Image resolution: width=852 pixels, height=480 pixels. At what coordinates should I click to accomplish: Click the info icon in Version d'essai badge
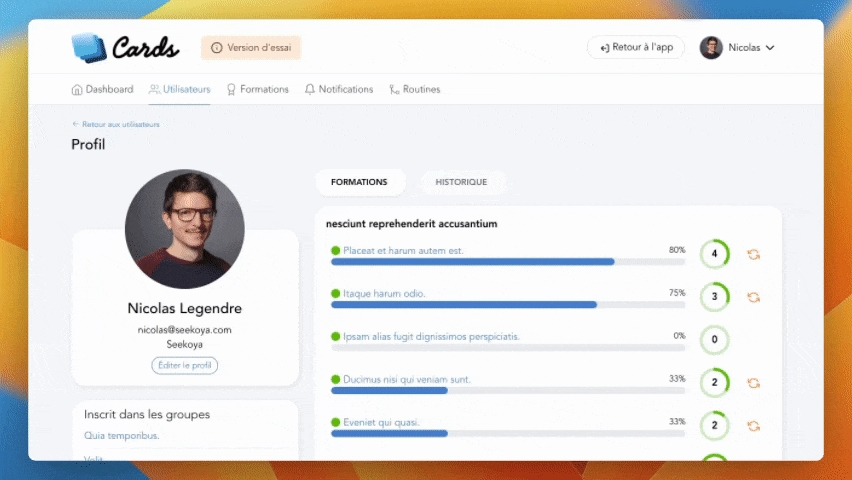pos(216,48)
